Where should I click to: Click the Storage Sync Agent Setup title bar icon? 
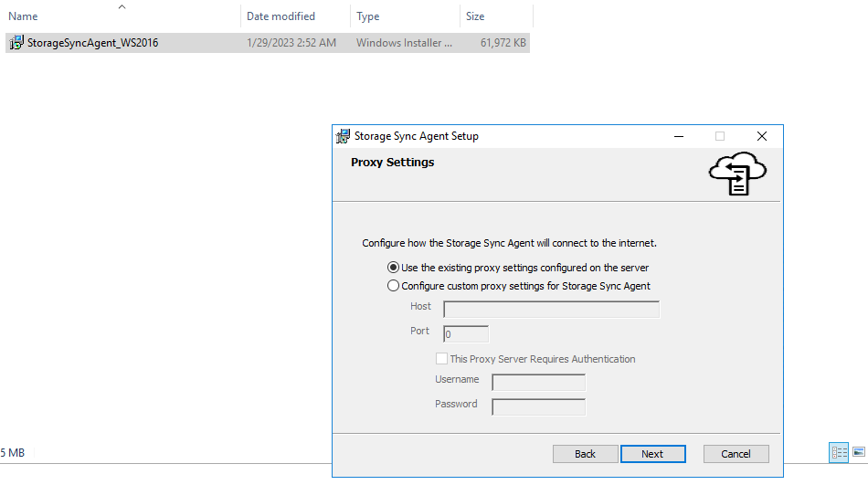(x=344, y=136)
